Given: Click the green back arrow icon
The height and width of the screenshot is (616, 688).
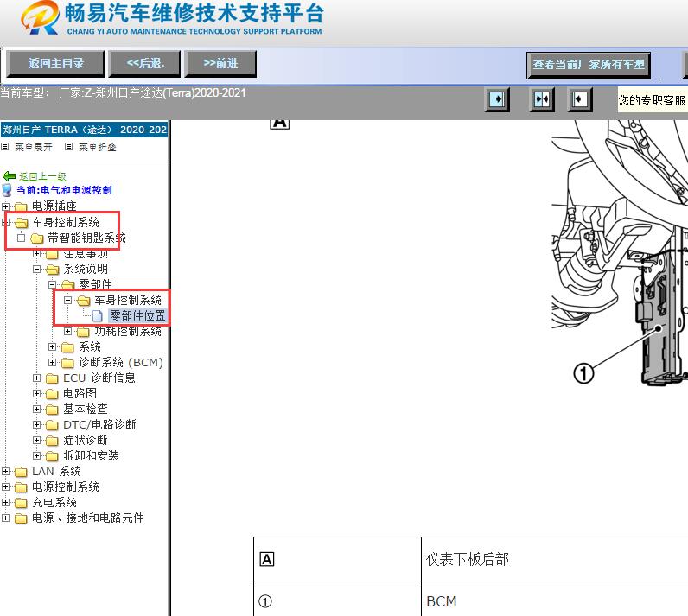Looking at the screenshot, I should [x=9, y=176].
